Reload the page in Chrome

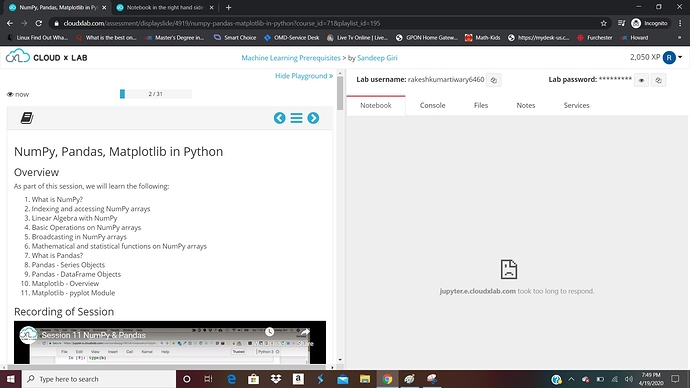pos(39,23)
